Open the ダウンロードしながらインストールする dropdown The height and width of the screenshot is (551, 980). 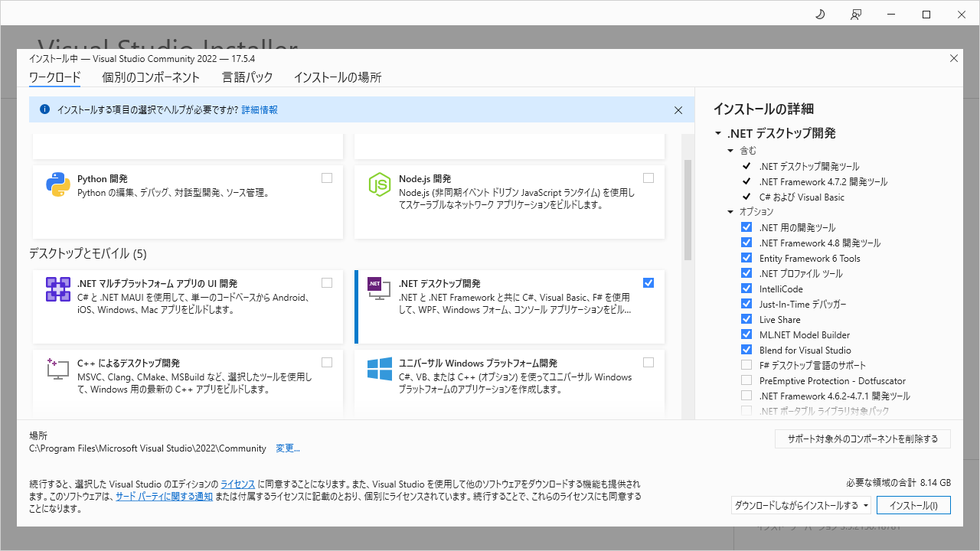(x=801, y=505)
